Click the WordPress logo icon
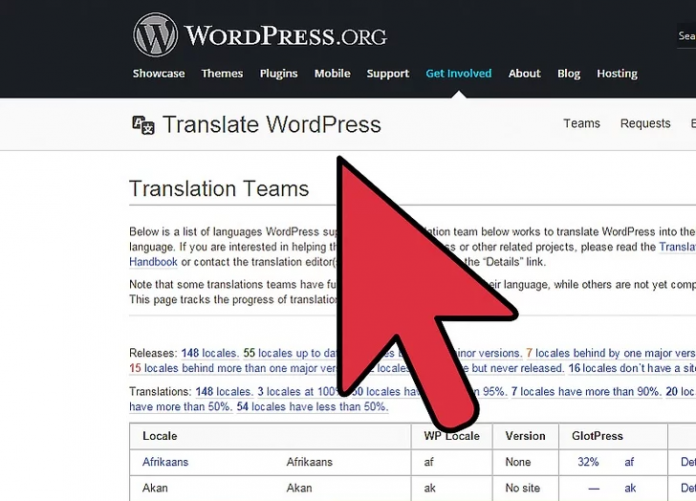Viewport: 696px width, 501px height. [155, 35]
